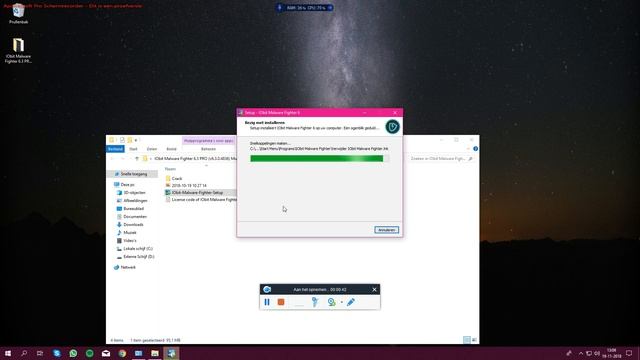Image resolution: width=640 pixels, height=360 pixels.
Task: Select the IObit Malware Fighter desktop archive
Action: (18, 51)
